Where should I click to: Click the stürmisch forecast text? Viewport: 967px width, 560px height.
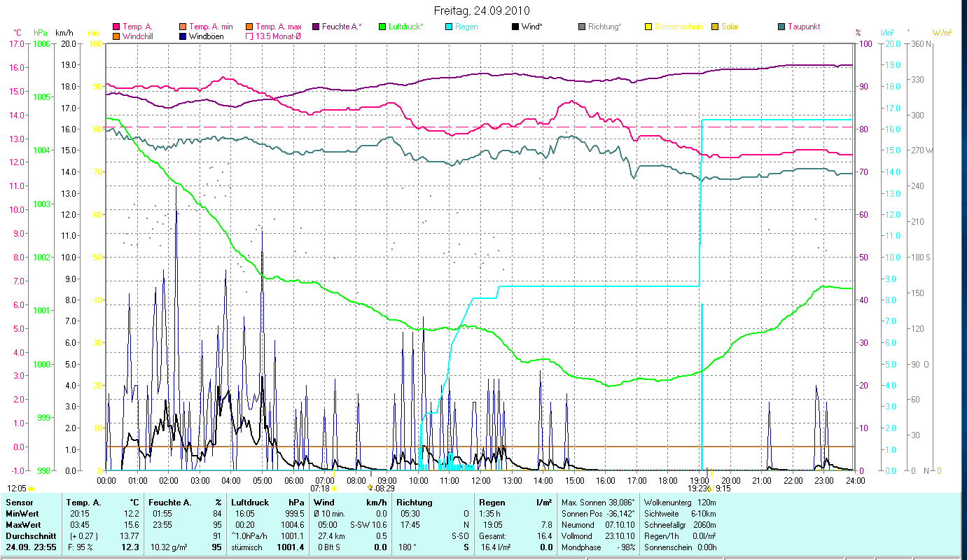pos(248,547)
